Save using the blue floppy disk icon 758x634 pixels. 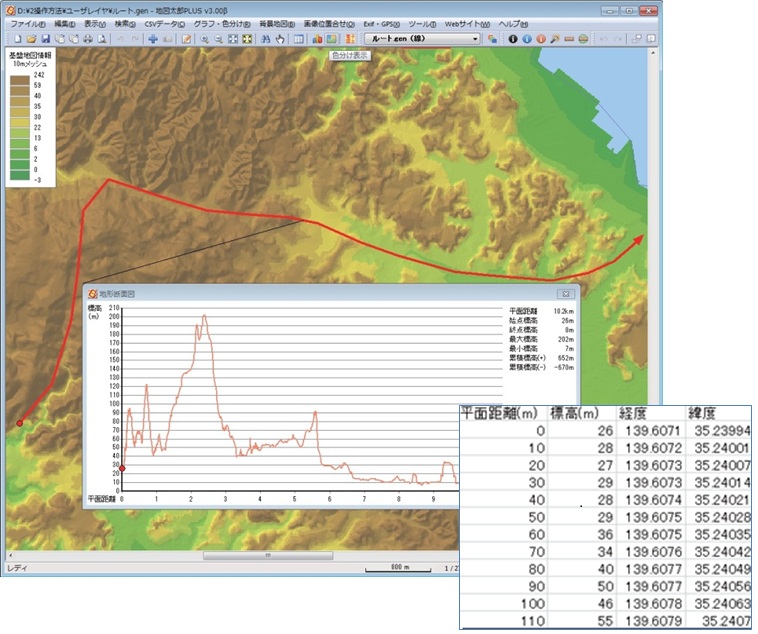(x=45, y=39)
